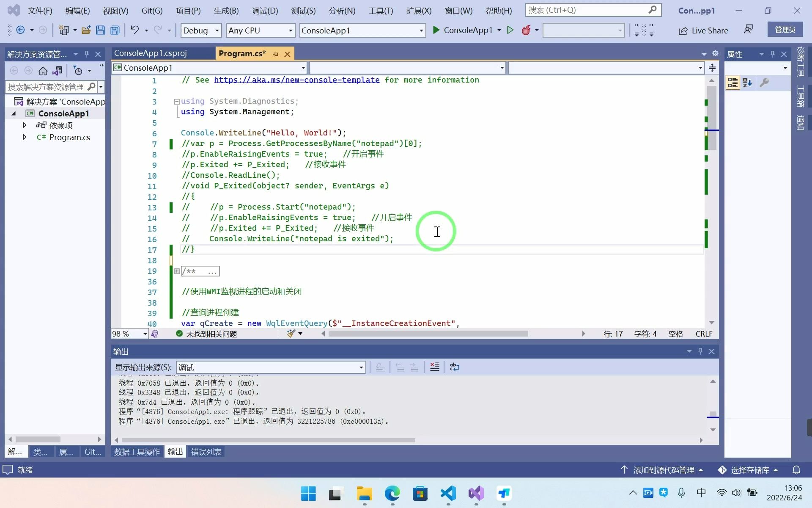This screenshot has width=812, height=508.
Task: Click the Categorized icon in Properties panel
Action: pyautogui.click(x=732, y=83)
